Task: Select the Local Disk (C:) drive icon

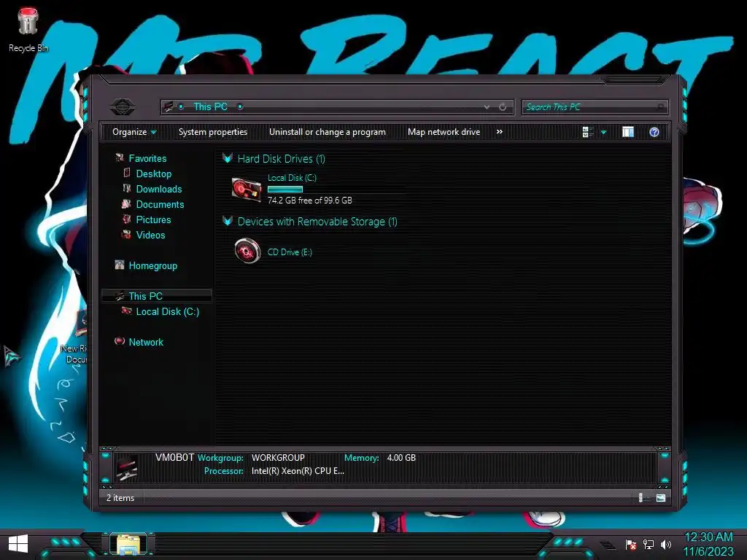Action: pos(247,190)
